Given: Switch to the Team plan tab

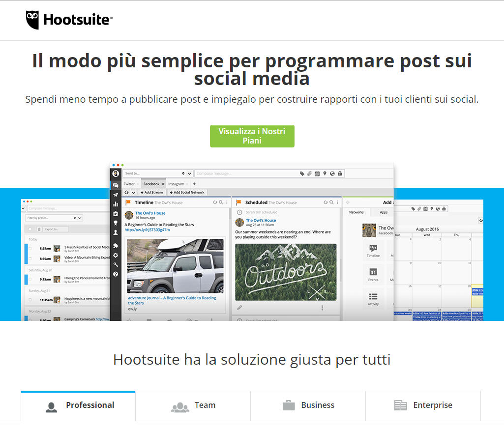Looking at the screenshot, I should tap(193, 405).
